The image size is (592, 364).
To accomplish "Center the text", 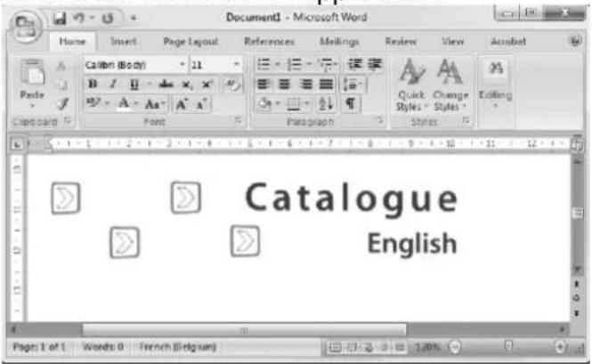I will (284, 84).
